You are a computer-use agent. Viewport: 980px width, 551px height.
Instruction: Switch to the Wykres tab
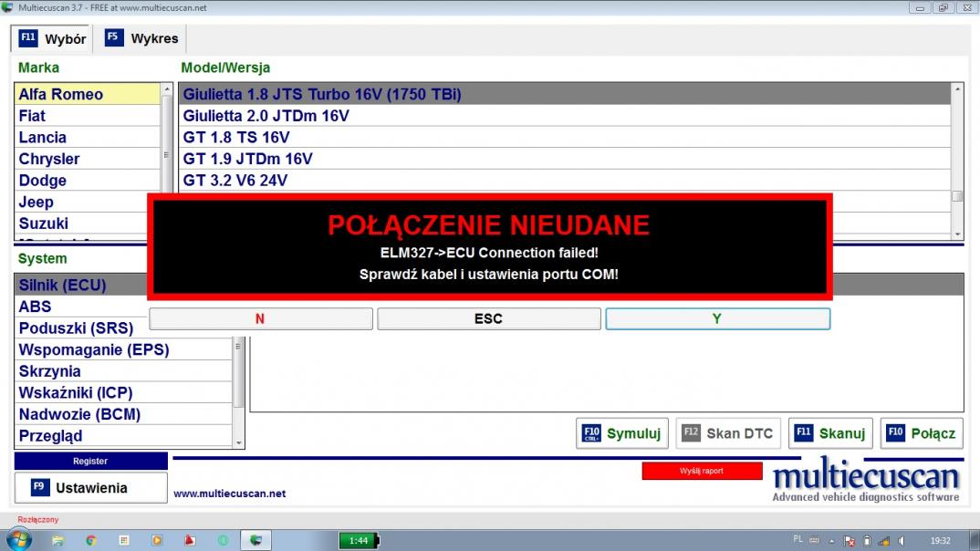point(141,38)
